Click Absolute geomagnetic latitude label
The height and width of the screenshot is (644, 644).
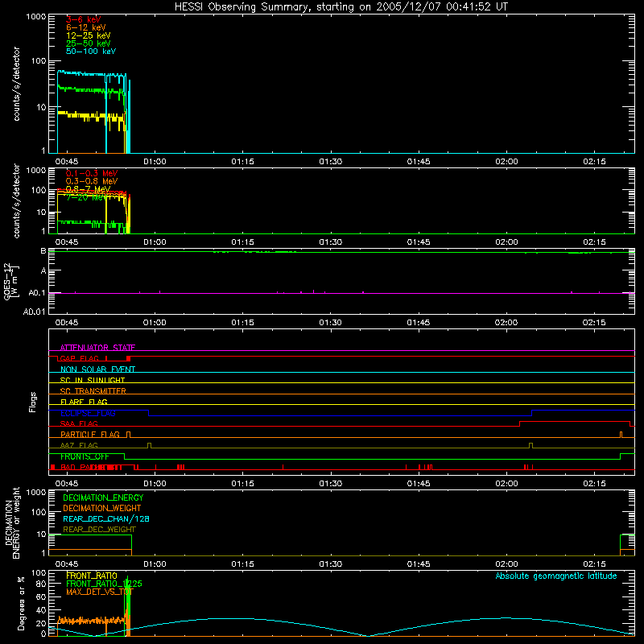pos(556,576)
